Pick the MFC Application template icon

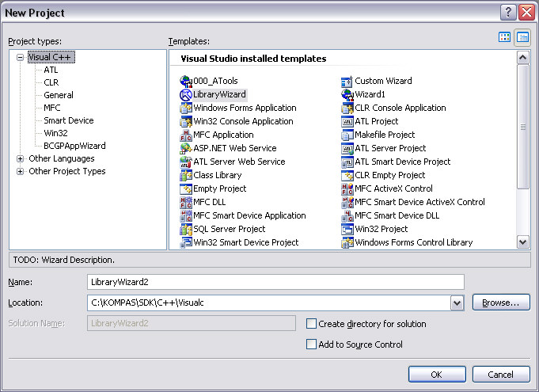point(186,135)
